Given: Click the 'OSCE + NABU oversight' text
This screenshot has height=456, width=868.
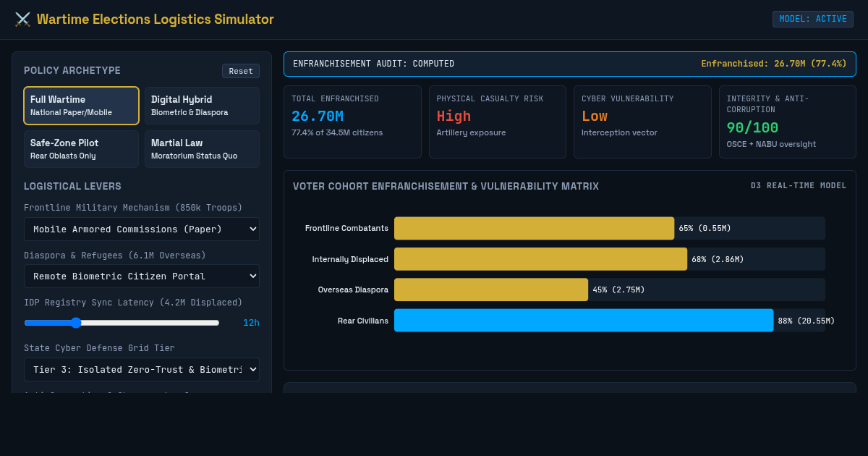Looking at the screenshot, I should click(x=771, y=144).
